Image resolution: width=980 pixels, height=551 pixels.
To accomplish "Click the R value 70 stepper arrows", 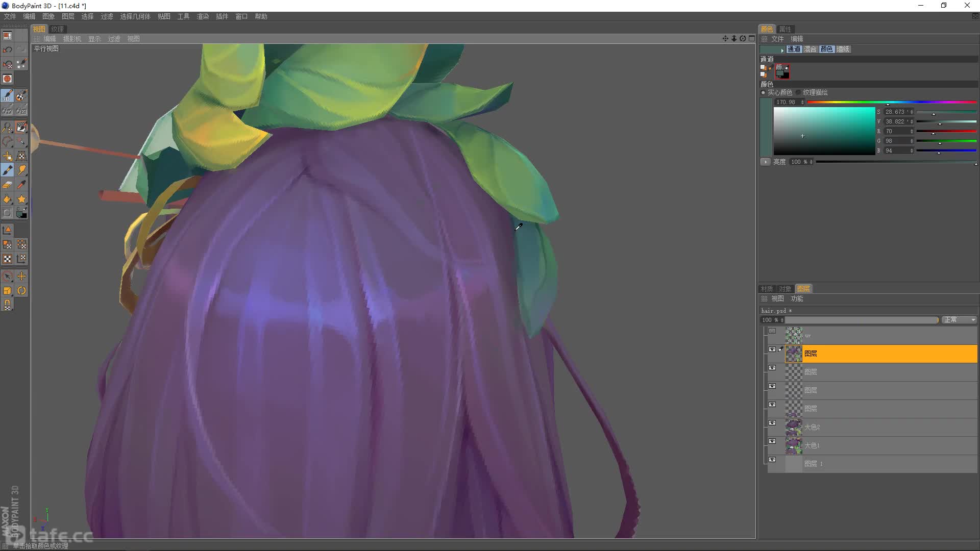I will 912,131.
